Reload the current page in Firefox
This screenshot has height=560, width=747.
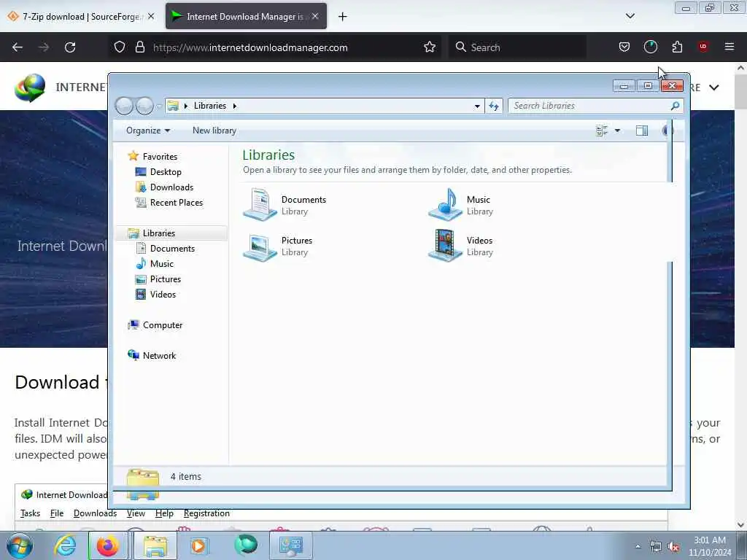70,47
